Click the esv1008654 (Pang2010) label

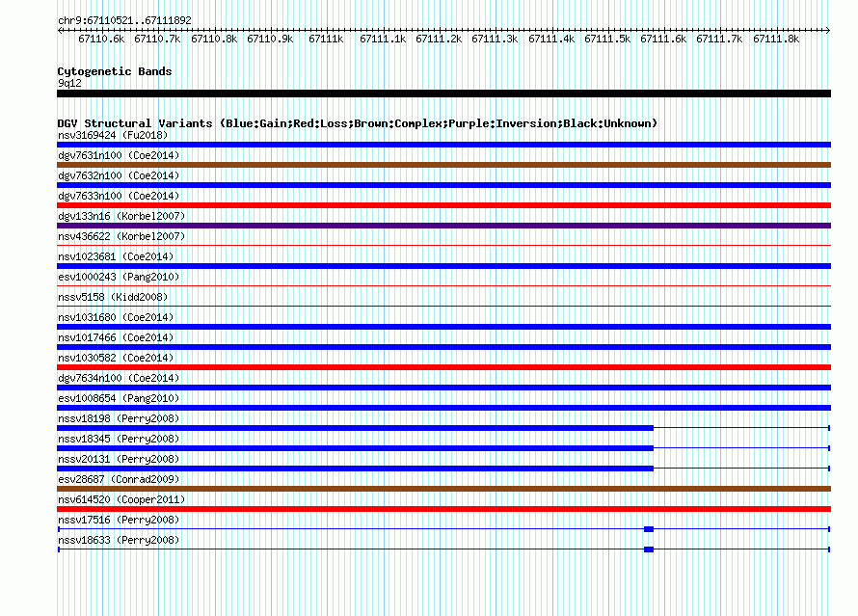(119, 398)
